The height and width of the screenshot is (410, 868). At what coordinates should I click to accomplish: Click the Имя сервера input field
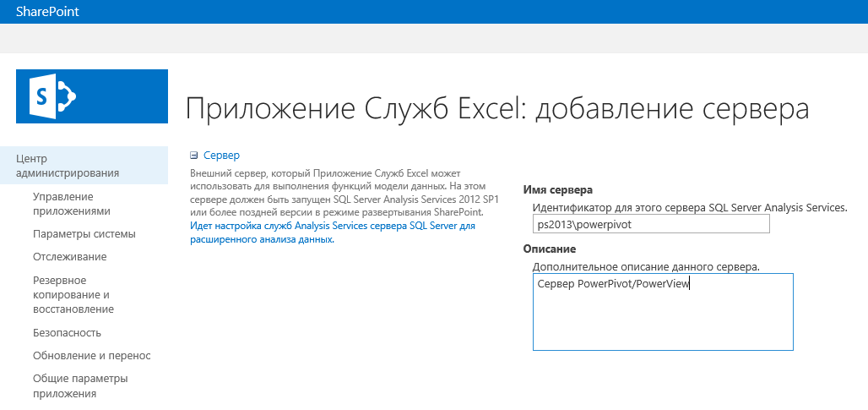(x=652, y=224)
